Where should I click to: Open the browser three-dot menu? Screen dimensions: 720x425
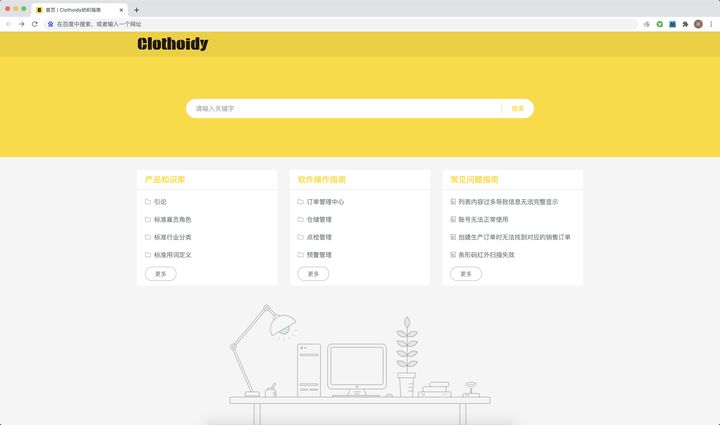coord(711,24)
